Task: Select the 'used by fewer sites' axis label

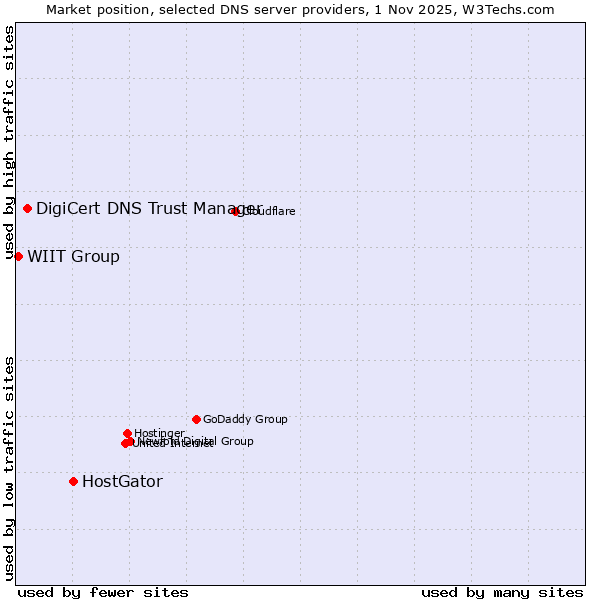Action: 103,592
